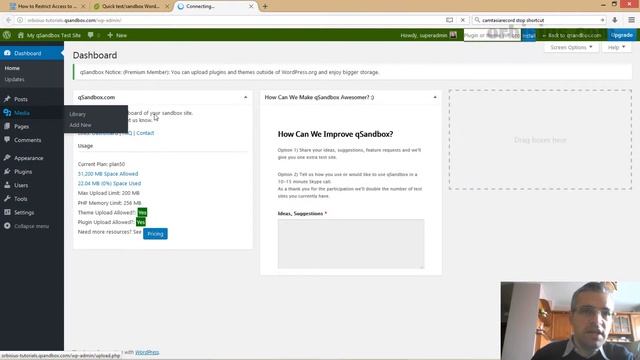The width and height of the screenshot is (640, 360).
Task: Focus the Ideas, Suggestions text area
Action: [x=351, y=244]
